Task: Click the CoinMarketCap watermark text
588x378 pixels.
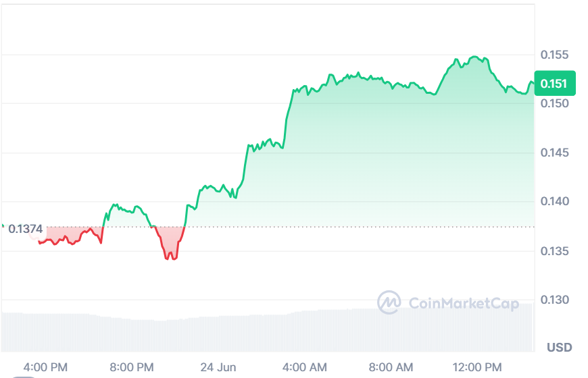Action: pyautogui.click(x=464, y=303)
